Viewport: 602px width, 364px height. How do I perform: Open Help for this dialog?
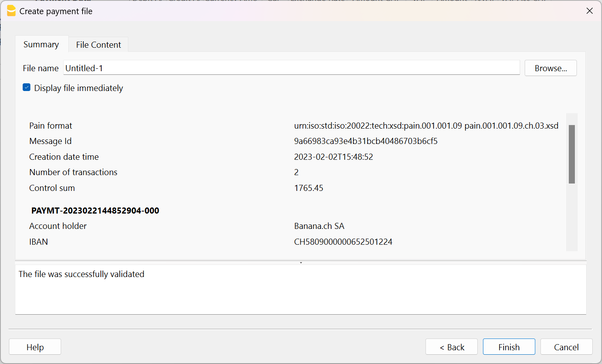[35, 347]
